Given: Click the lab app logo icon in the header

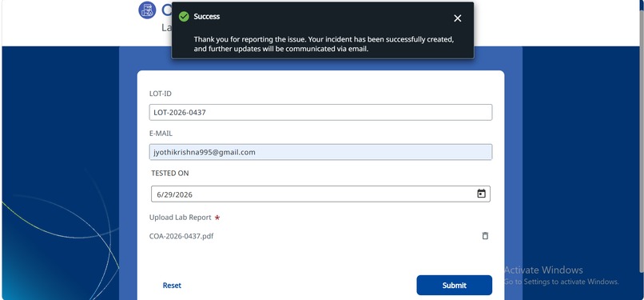Looking at the screenshot, I should (x=147, y=10).
